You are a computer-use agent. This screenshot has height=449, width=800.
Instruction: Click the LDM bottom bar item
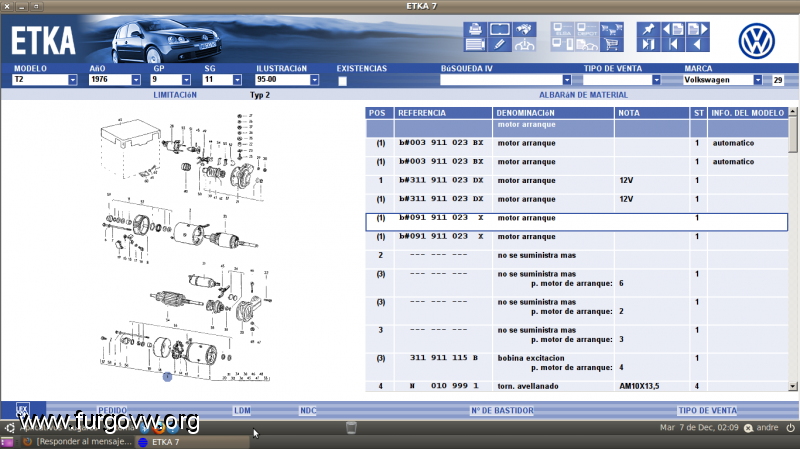point(242,410)
